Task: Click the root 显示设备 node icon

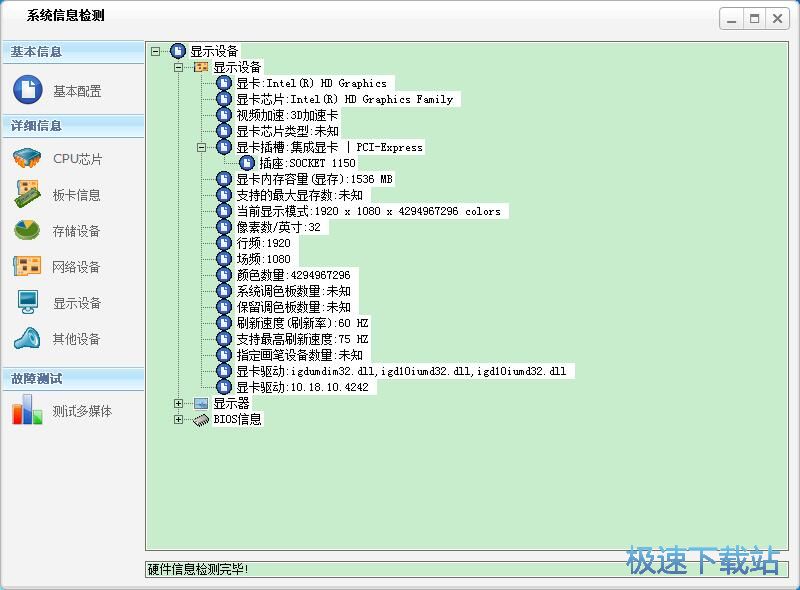Action: (178, 51)
